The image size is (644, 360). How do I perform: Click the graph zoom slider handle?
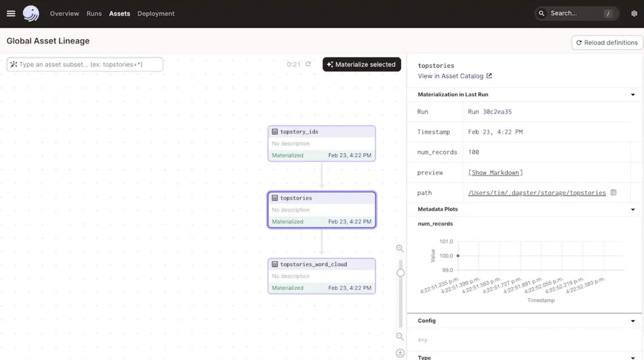coord(400,273)
